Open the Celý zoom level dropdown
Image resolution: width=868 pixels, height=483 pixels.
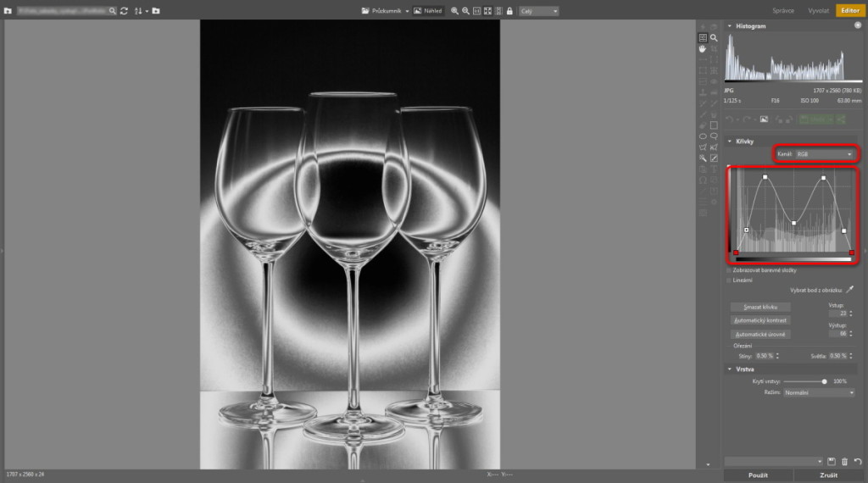pos(538,10)
